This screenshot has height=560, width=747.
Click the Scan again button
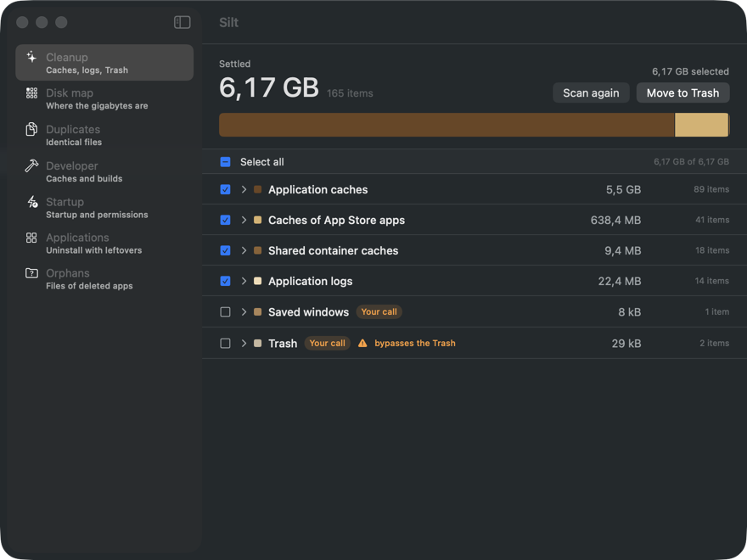[591, 92]
